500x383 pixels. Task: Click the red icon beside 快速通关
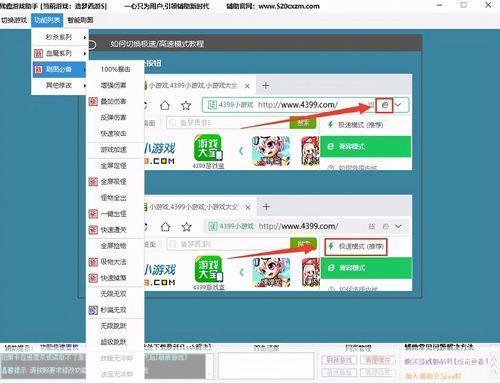93,230
